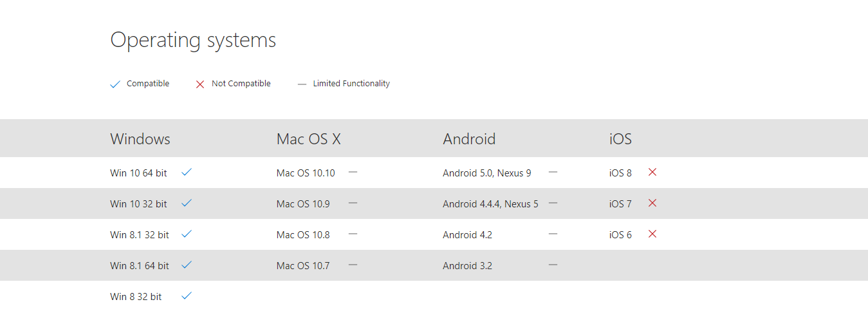
Task: Click the Operating systems page heading
Action: pos(193,40)
